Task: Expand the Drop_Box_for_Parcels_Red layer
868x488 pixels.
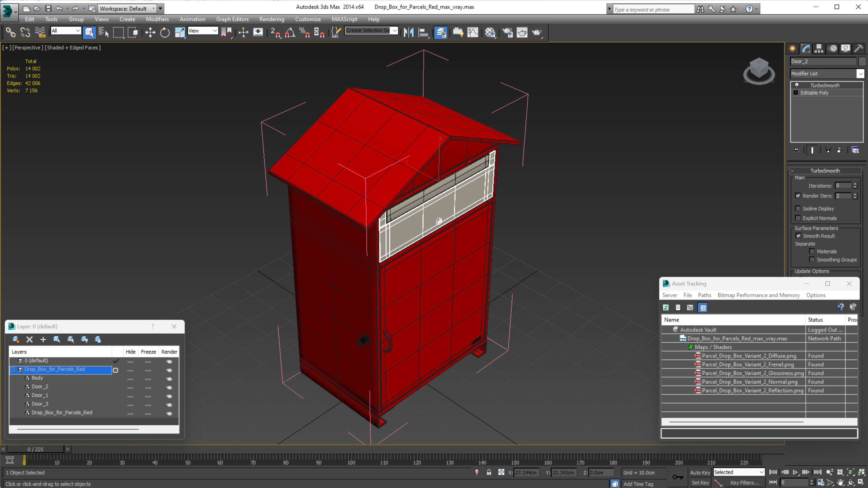Action: 12,369
